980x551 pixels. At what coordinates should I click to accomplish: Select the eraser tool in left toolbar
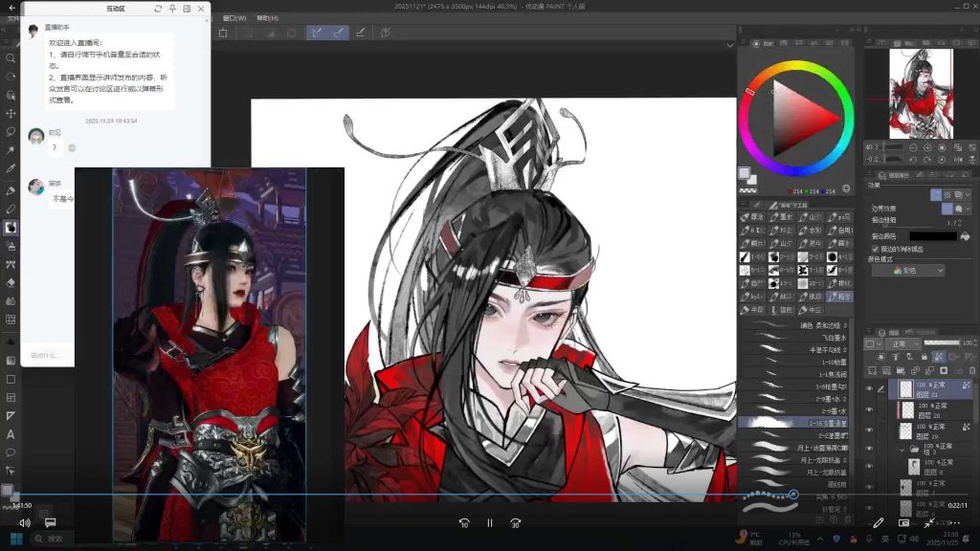pyautogui.click(x=11, y=282)
